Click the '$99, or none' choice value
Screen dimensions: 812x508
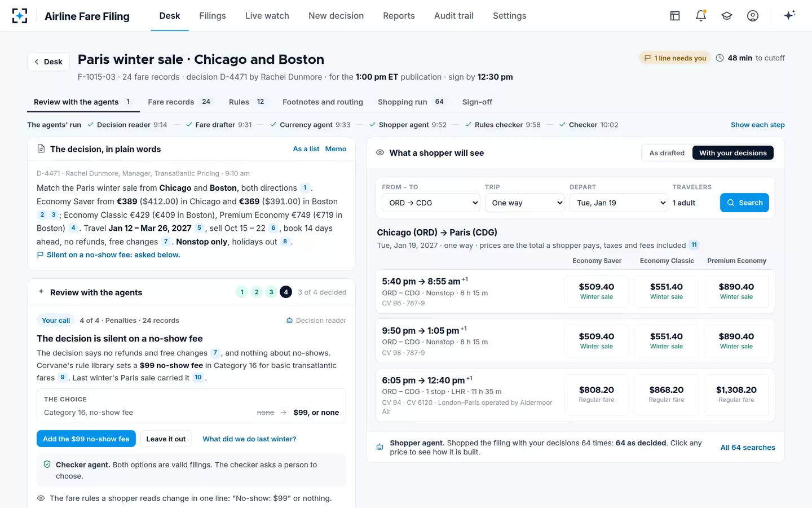click(x=316, y=413)
